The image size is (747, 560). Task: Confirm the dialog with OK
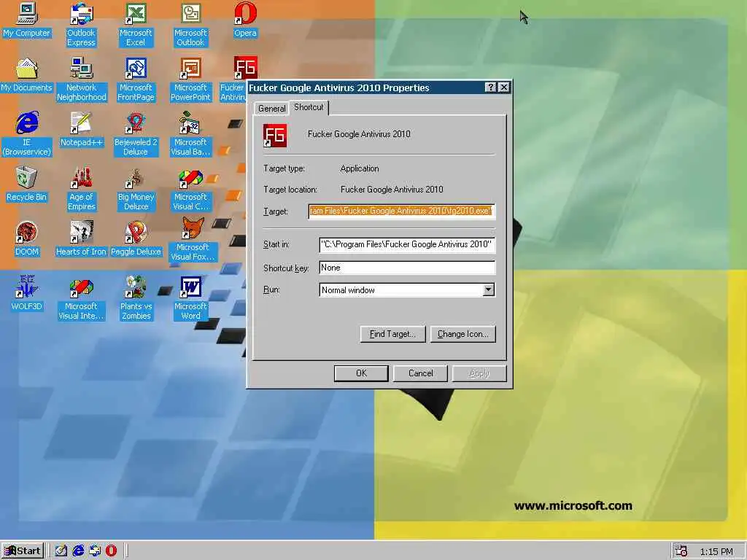[361, 373]
